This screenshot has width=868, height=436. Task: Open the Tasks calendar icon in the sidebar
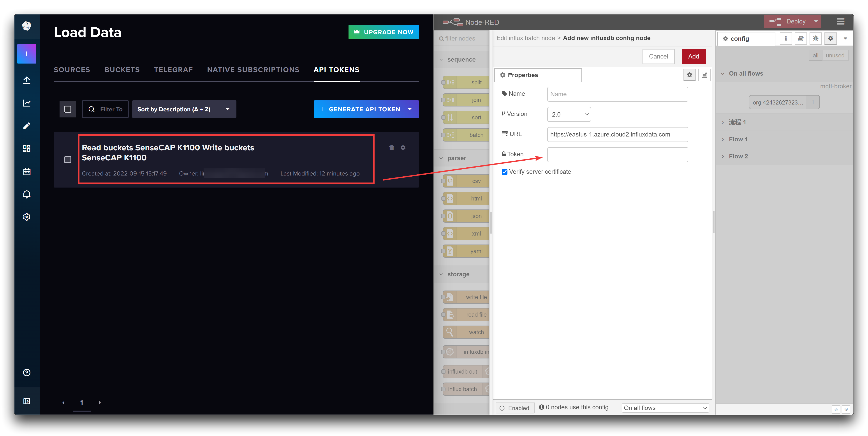(x=27, y=172)
